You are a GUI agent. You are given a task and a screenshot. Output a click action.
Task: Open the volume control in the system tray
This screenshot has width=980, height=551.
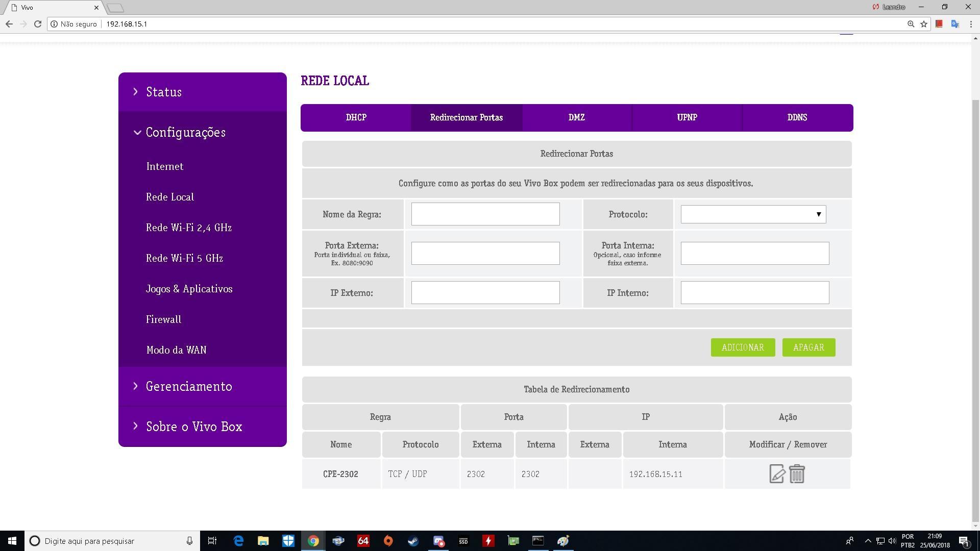click(892, 541)
